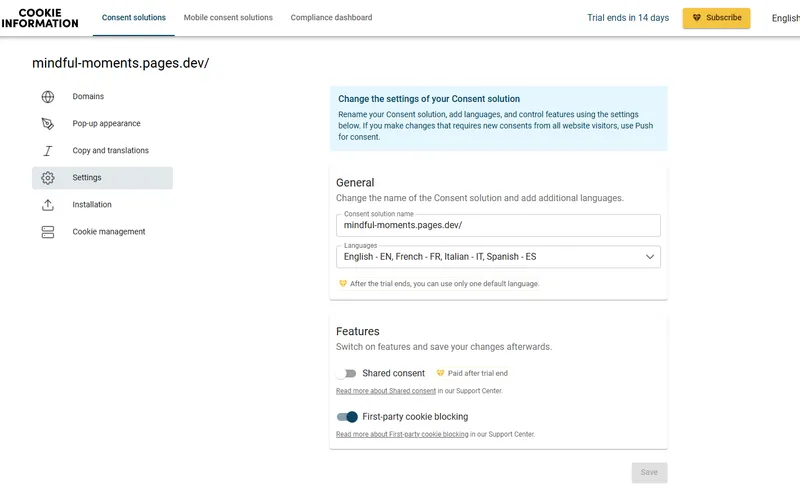
Task: Open Cookie management in the sidebar
Action: coord(103,232)
